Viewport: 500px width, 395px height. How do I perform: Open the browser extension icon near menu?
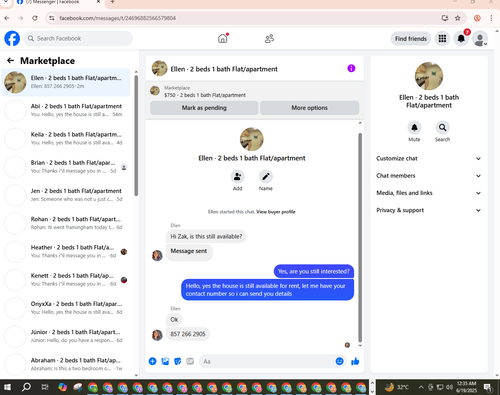pyautogui.click(x=477, y=18)
